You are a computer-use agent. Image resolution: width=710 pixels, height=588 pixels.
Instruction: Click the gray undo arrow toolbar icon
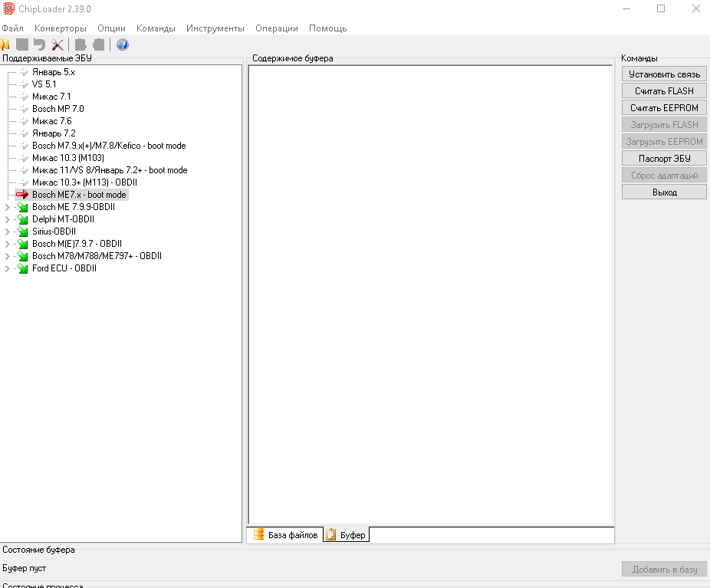coord(39,44)
